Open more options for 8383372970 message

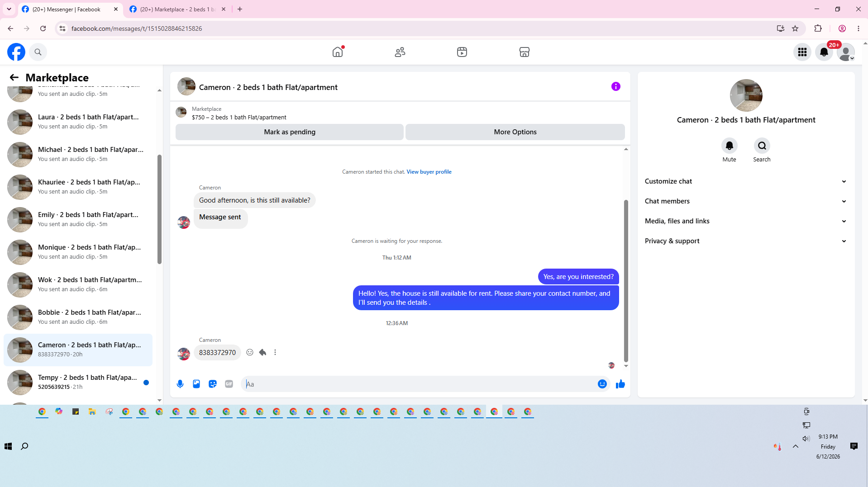[x=275, y=352]
